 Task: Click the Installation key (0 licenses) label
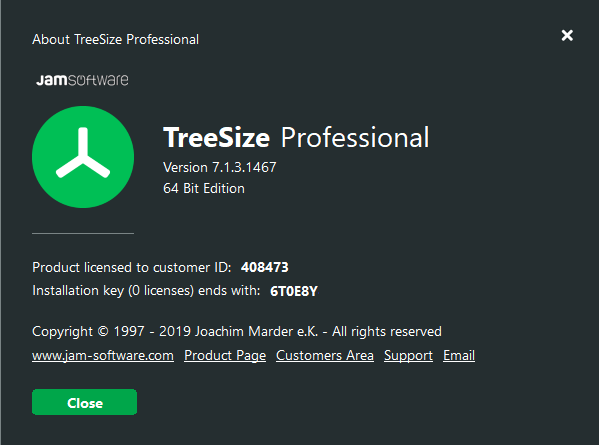[x=146, y=291]
